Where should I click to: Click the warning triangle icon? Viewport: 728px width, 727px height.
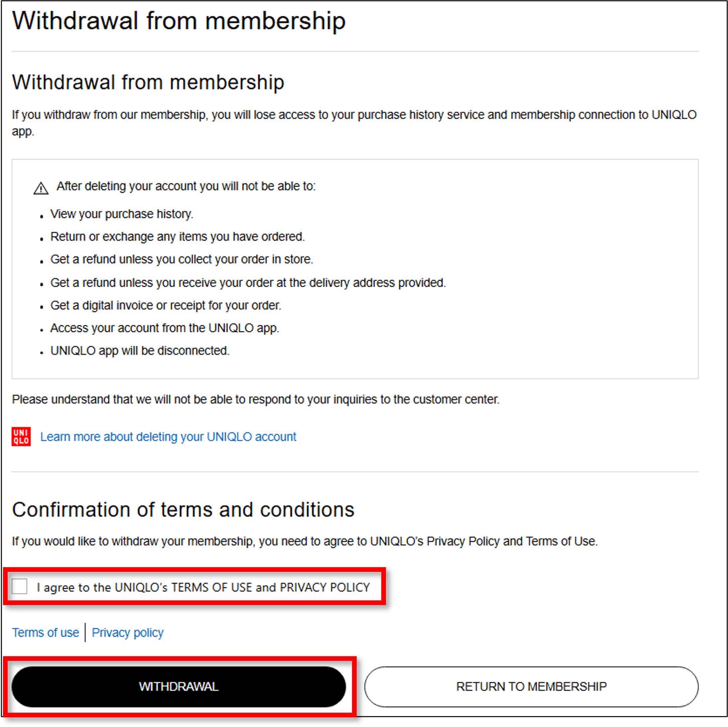(x=41, y=188)
